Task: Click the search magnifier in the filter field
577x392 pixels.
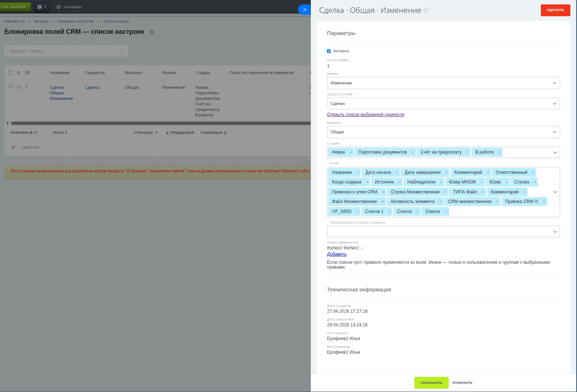Action: click(x=121, y=51)
